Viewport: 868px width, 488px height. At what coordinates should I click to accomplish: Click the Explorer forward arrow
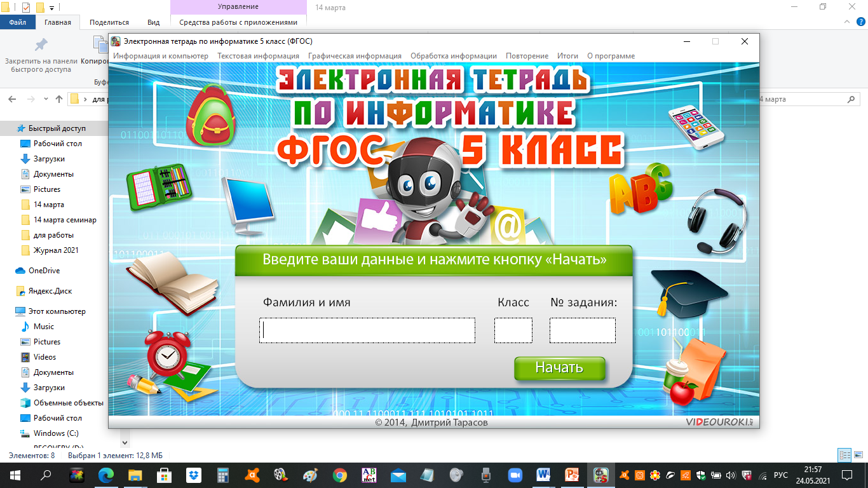click(x=31, y=99)
